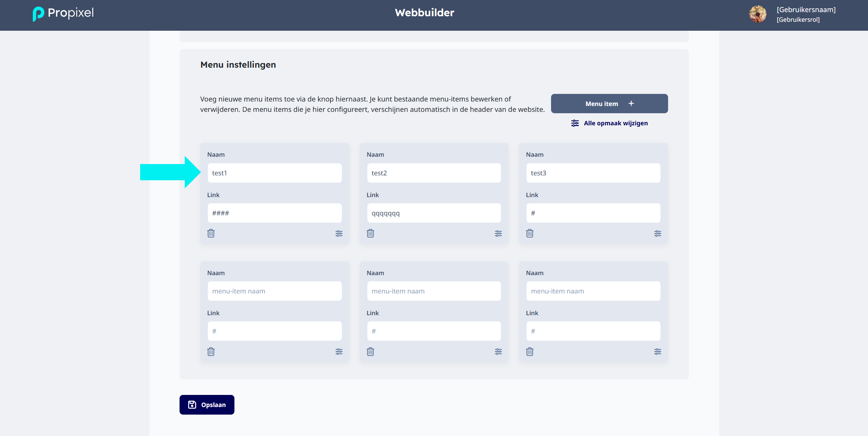Delete the test1 menu item
This screenshot has height=436, width=868.
[211, 233]
